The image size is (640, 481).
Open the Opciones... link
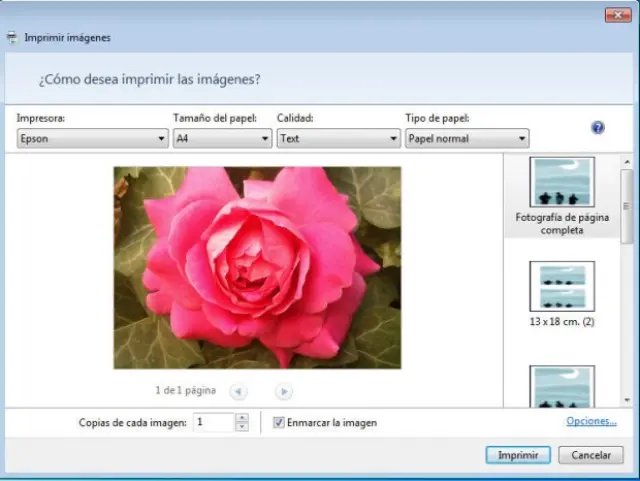[591, 421]
